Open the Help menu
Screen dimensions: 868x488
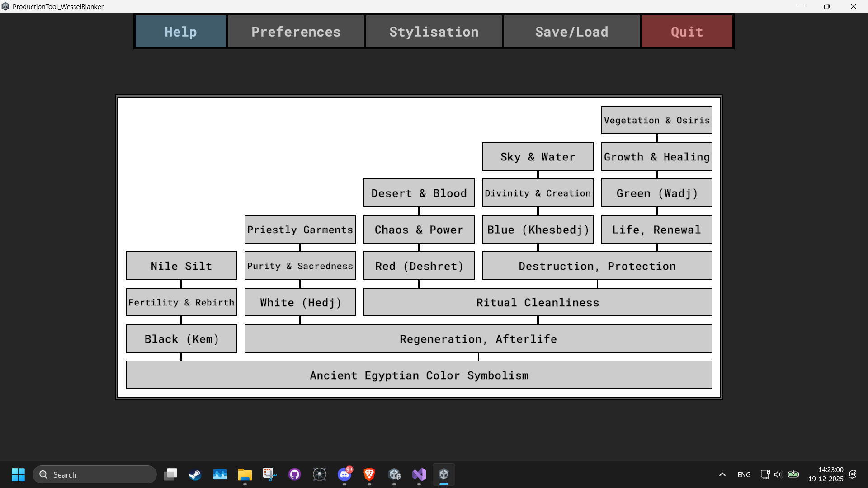181,32
